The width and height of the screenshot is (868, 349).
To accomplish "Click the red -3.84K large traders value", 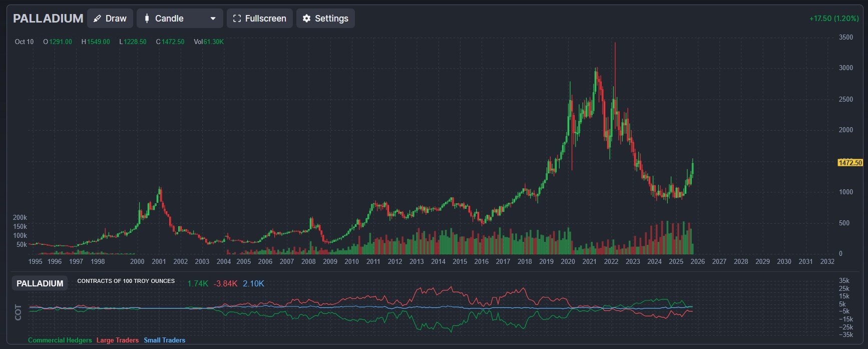I will (x=225, y=284).
